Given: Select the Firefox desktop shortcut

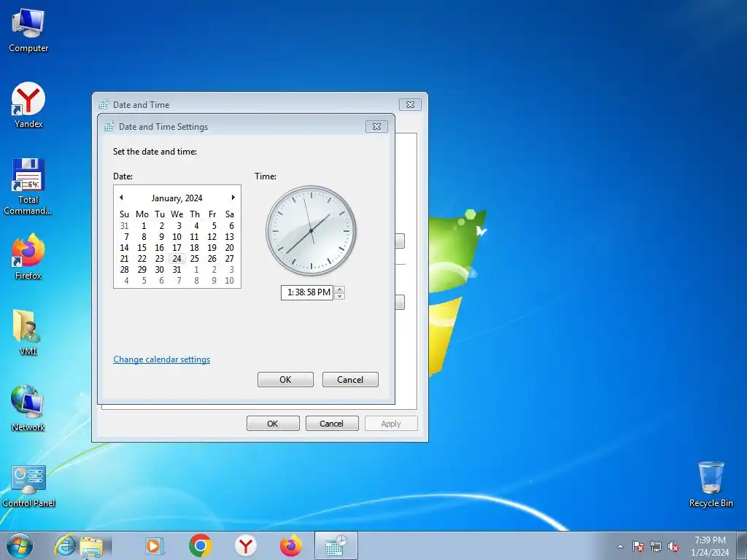Looking at the screenshot, I should [x=28, y=257].
